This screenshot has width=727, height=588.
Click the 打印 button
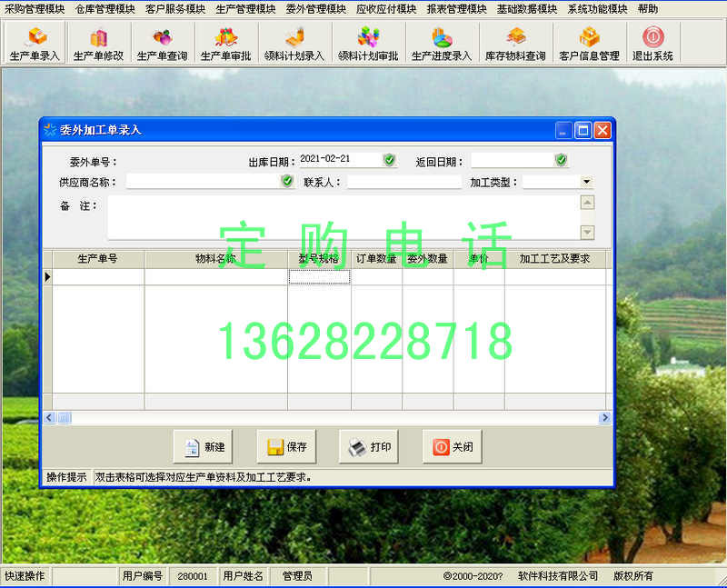pos(369,447)
